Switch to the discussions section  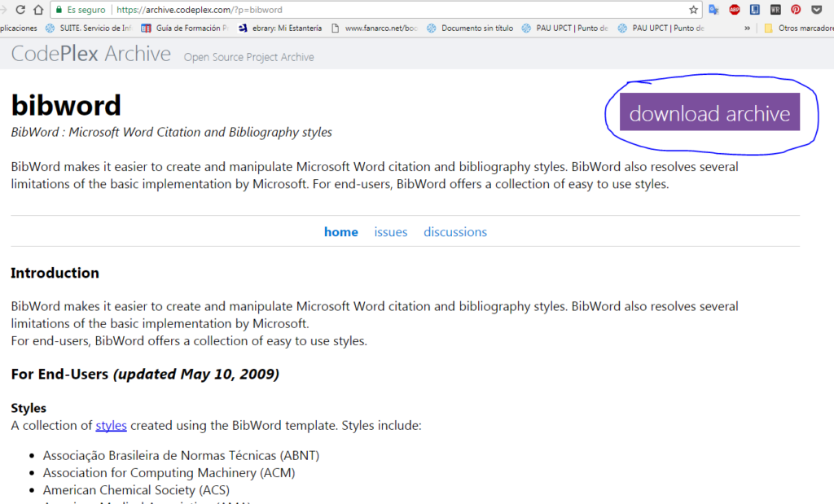pos(454,232)
